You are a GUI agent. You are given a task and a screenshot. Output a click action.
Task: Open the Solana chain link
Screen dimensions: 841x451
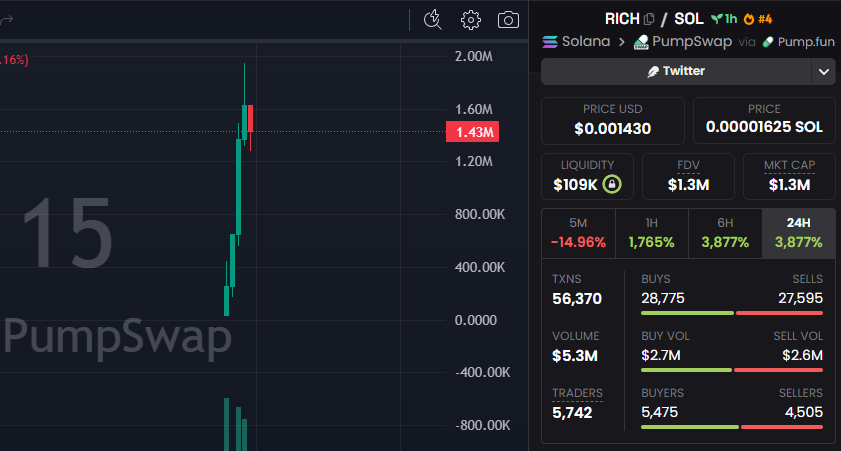pos(586,41)
